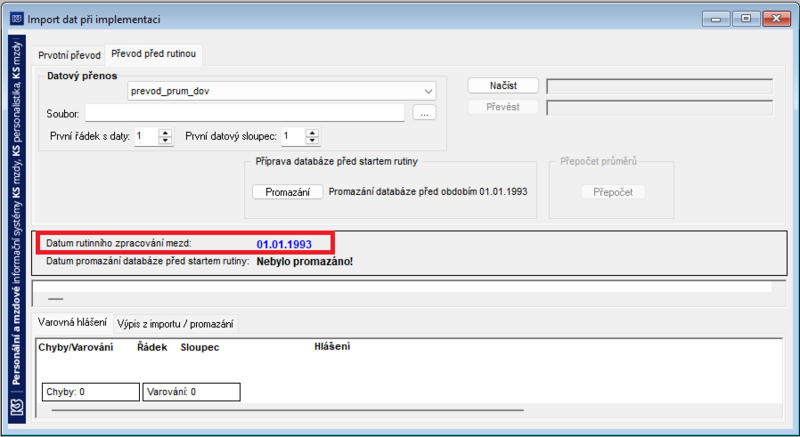Click Datum promazání databáze před startem rutiny label
The height and width of the screenshot is (437, 800).
point(147,261)
